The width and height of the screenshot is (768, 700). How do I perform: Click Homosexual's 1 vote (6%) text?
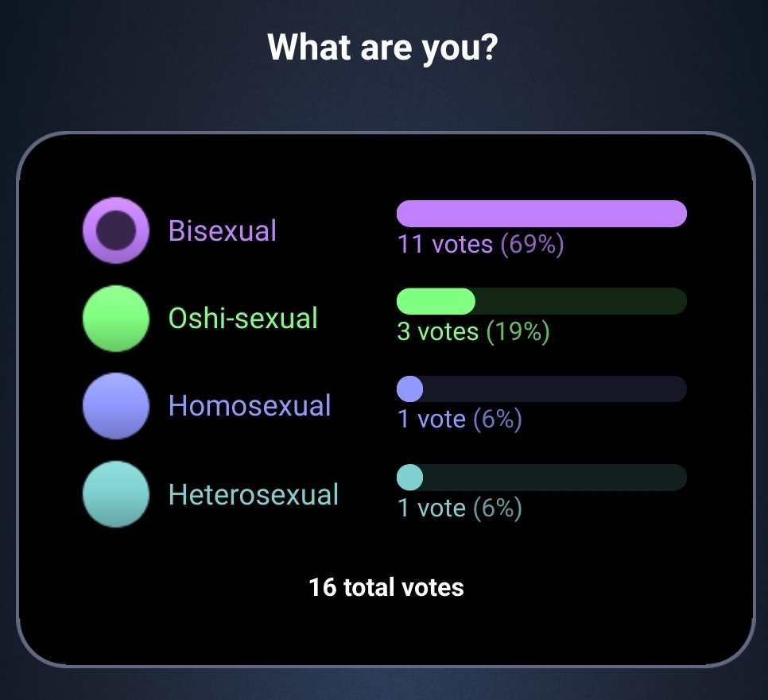460,420
